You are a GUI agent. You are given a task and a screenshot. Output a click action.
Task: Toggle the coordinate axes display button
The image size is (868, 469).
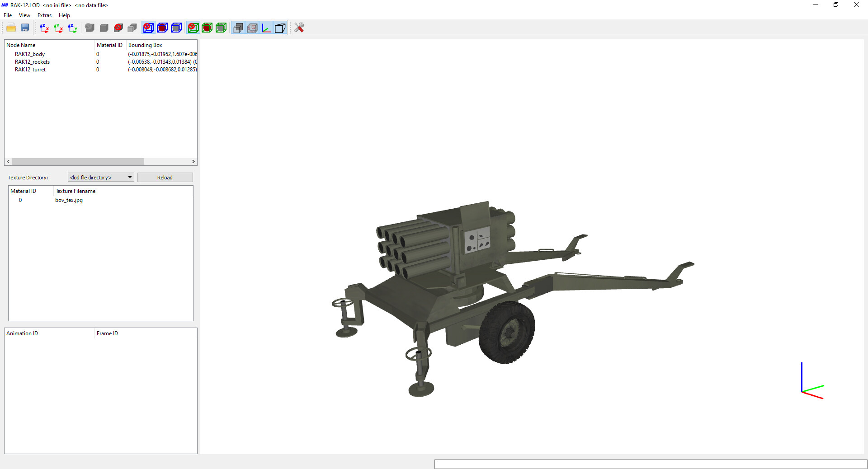266,28
